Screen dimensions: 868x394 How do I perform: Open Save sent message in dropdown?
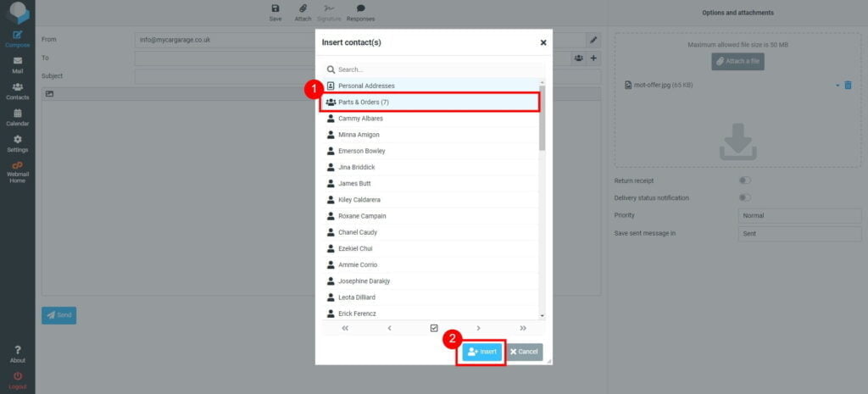coord(800,234)
